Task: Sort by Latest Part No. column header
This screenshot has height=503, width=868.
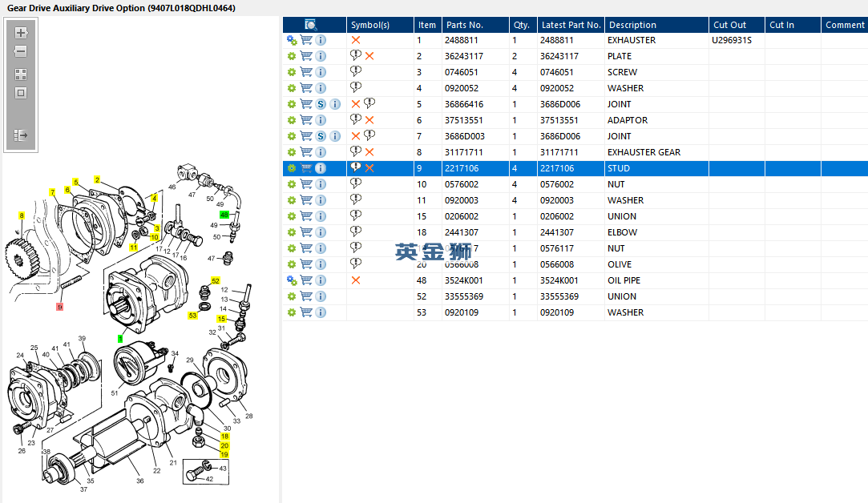Action: click(571, 25)
